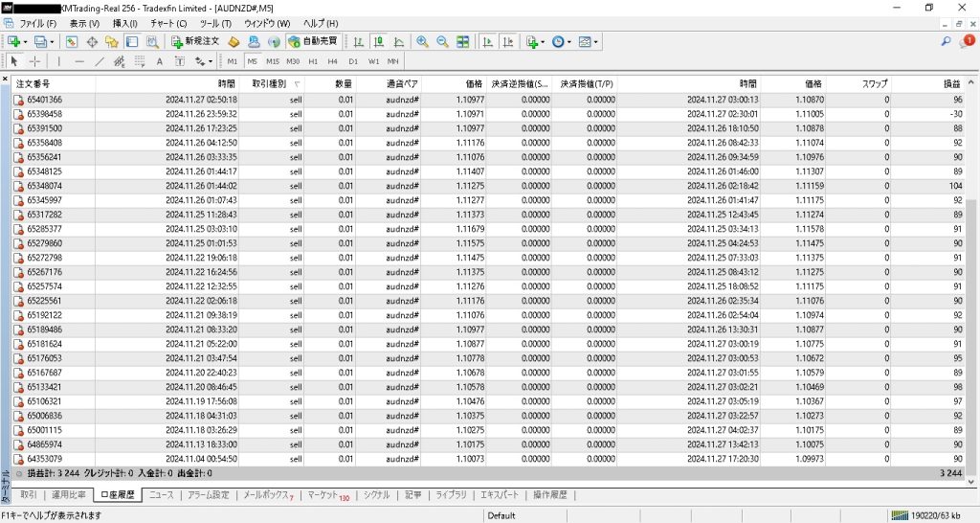Click the tile windows icon
Viewport: 980px width, 523px height.
pos(463,42)
